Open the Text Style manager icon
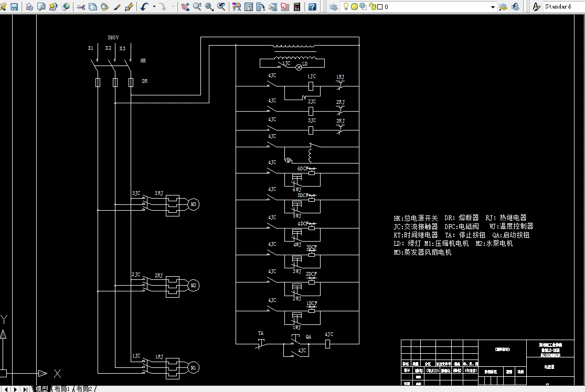Image resolution: width=585 pixels, height=392 pixels. (536, 7)
